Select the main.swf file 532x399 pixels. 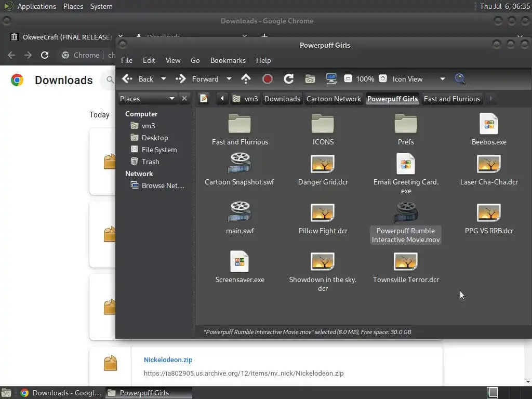[240, 218]
